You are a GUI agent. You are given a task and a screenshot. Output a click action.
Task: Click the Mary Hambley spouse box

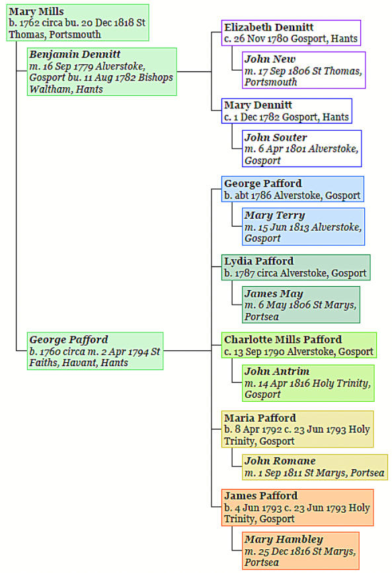(301, 551)
